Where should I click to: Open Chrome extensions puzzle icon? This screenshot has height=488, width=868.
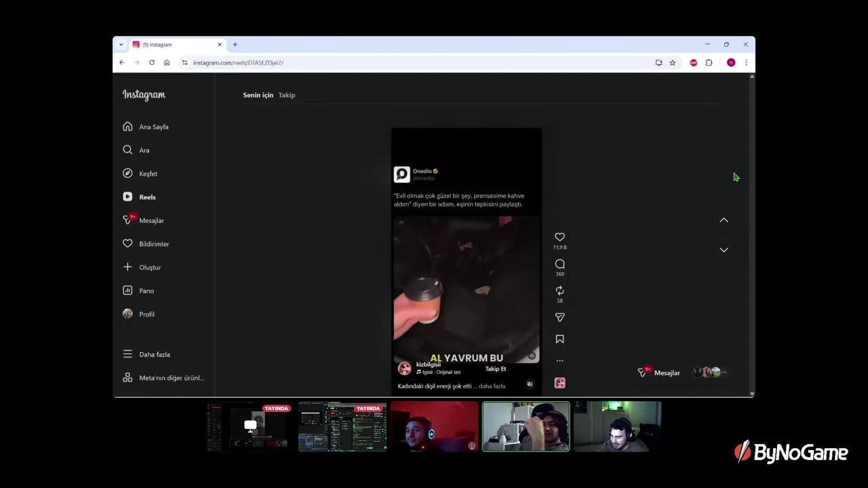[x=709, y=62]
